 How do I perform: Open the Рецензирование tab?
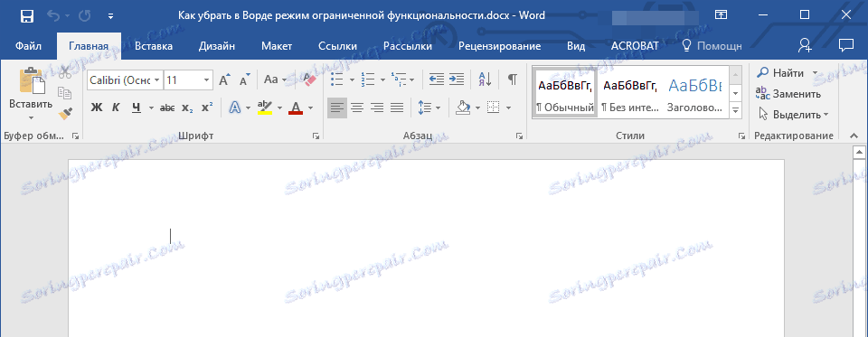point(499,46)
